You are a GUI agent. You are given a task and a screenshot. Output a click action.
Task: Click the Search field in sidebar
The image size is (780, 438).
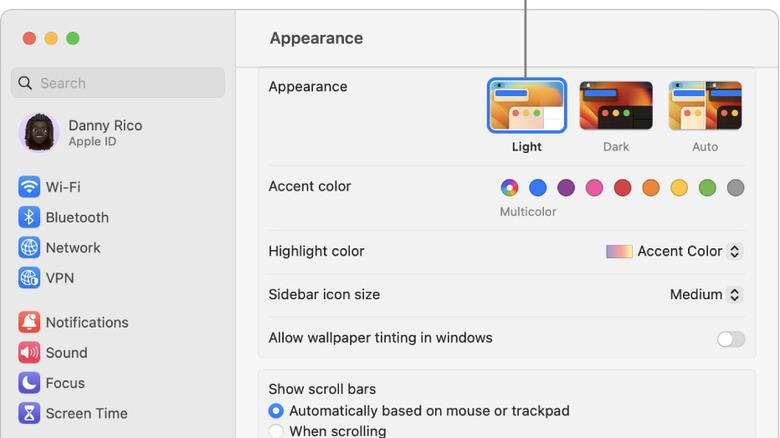pos(118,83)
